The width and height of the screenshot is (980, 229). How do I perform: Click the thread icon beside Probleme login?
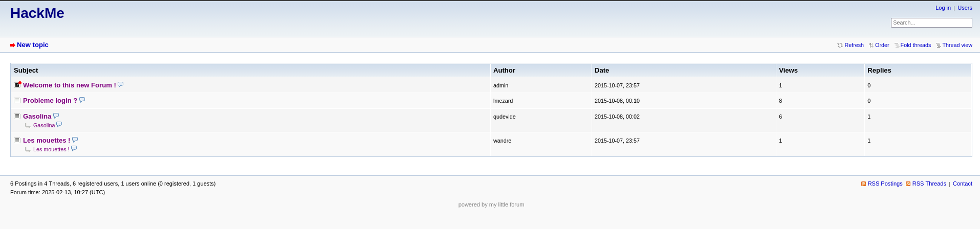point(17,101)
